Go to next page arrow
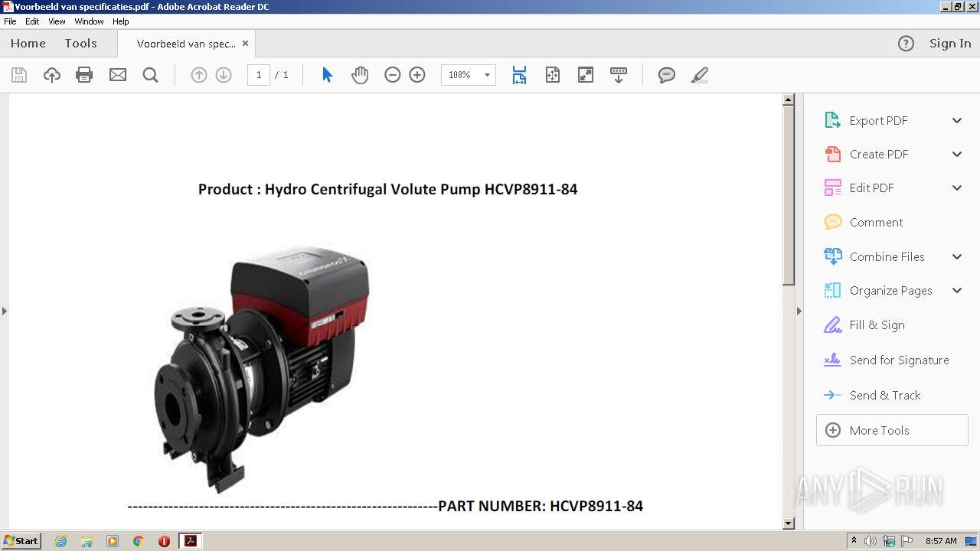 click(x=224, y=75)
